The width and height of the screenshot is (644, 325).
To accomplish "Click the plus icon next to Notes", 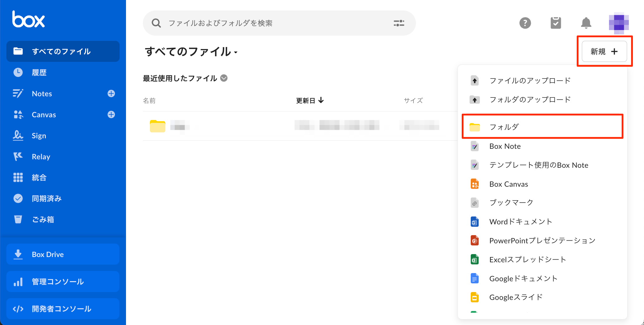I will tap(111, 93).
